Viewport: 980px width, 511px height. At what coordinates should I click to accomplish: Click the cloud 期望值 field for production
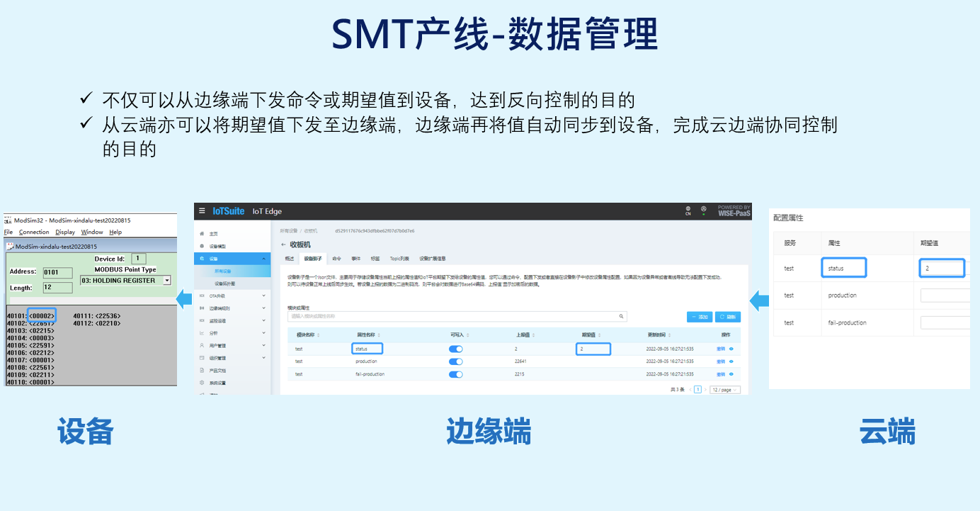coord(945,295)
